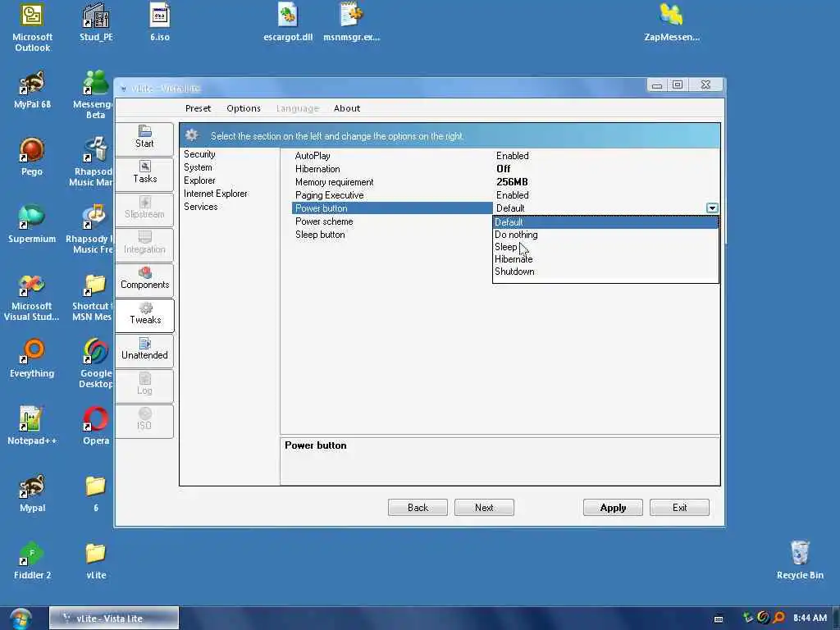Select the 6.iso file on desktop
This screenshot has height=630, width=840.
point(160,22)
